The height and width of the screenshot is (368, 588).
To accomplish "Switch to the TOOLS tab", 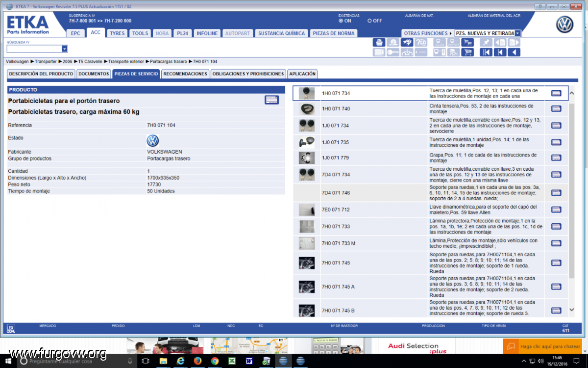I will [140, 33].
